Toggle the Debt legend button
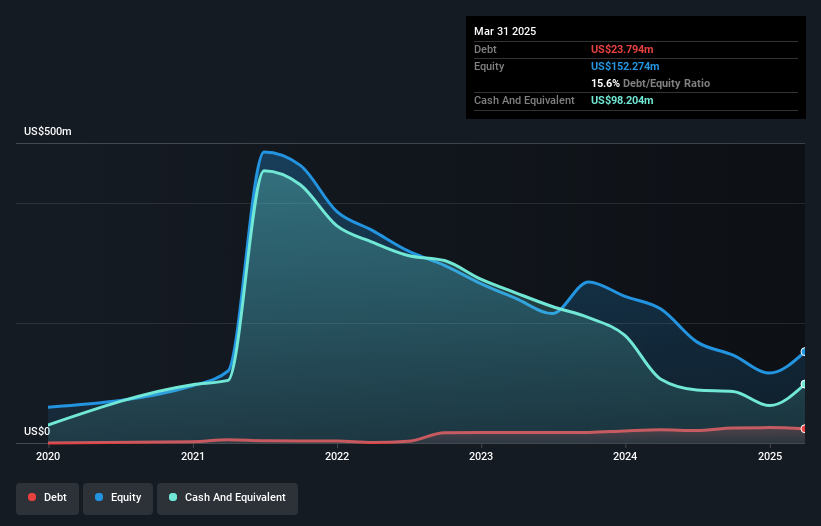821x526 pixels. pyautogui.click(x=48, y=498)
